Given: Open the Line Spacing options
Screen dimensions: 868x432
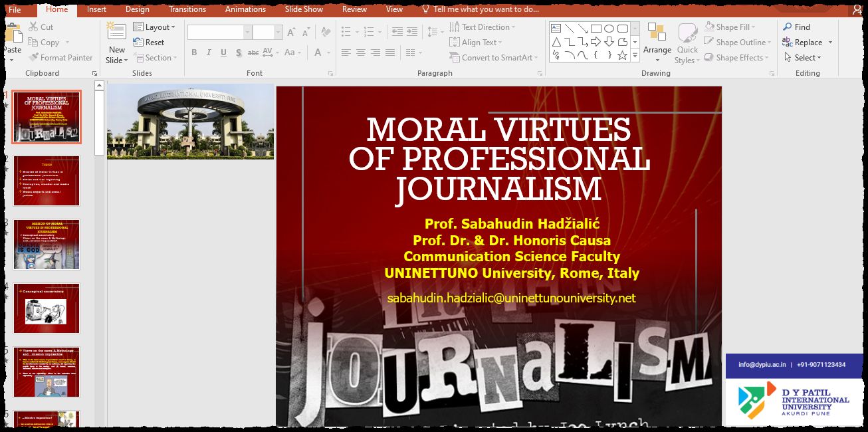Looking at the screenshot, I should [435, 31].
